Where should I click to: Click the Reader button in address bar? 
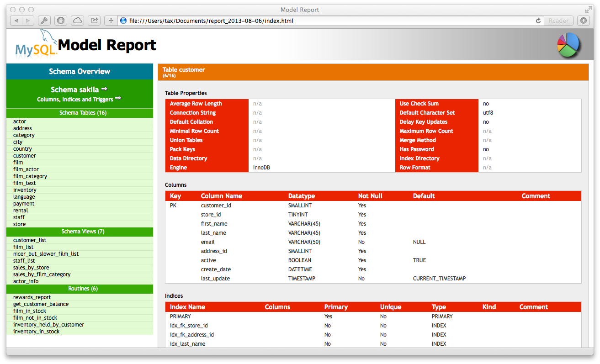tap(558, 21)
